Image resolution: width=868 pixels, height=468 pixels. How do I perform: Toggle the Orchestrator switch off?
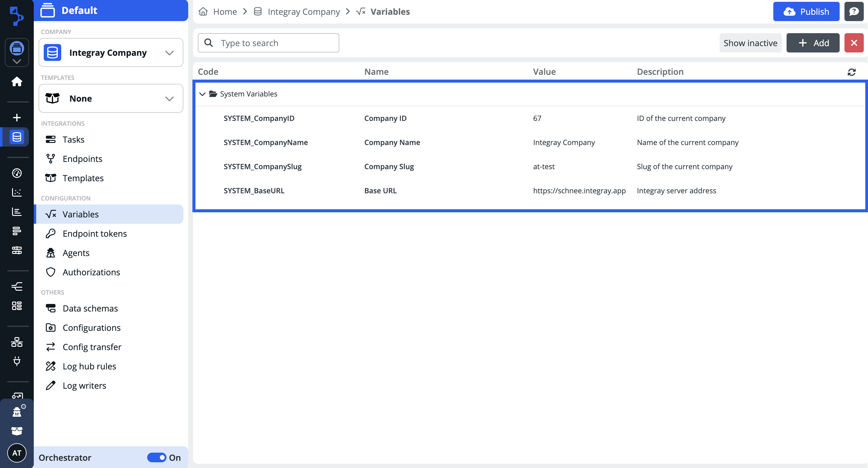pyautogui.click(x=157, y=457)
